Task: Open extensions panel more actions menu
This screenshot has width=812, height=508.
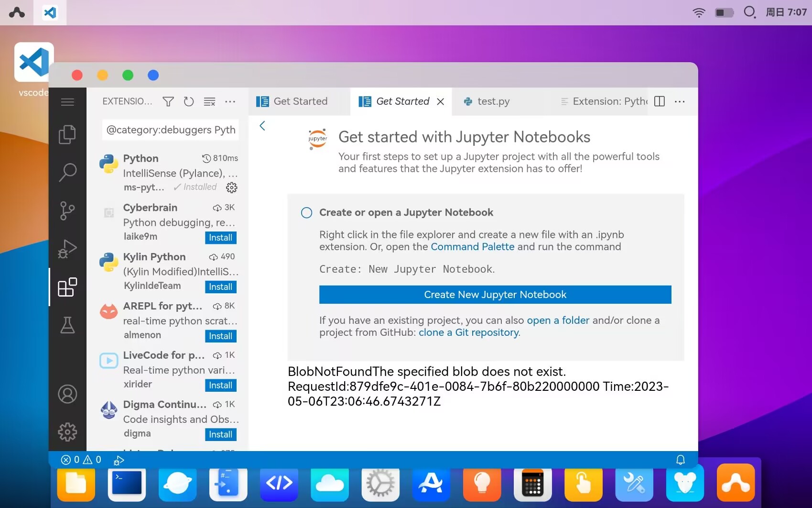Action: pyautogui.click(x=230, y=101)
